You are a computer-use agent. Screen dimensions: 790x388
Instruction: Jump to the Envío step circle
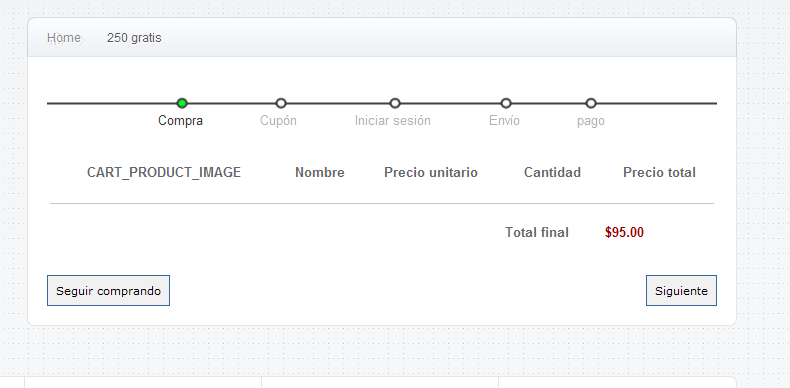tap(506, 103)
